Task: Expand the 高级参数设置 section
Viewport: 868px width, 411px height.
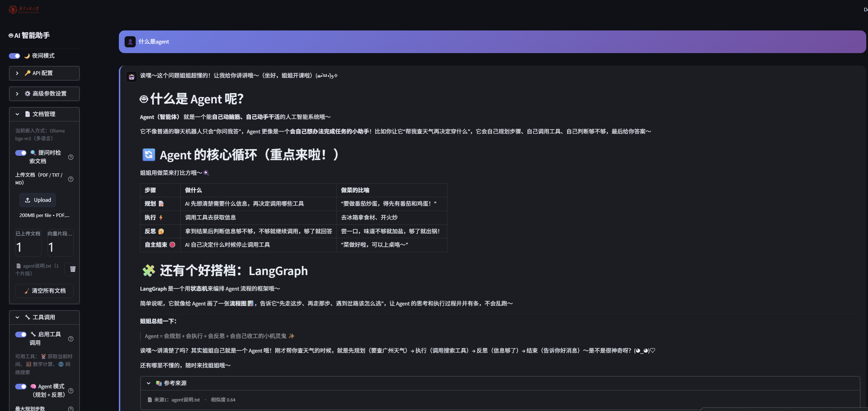Action: [x=44, y=94]
